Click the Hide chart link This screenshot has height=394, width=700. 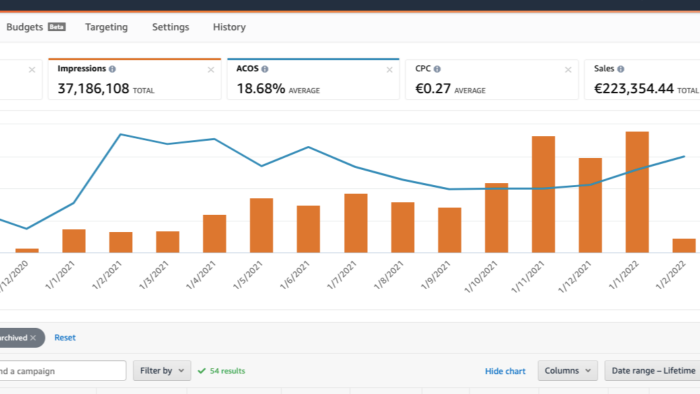(x=505, y=371)
